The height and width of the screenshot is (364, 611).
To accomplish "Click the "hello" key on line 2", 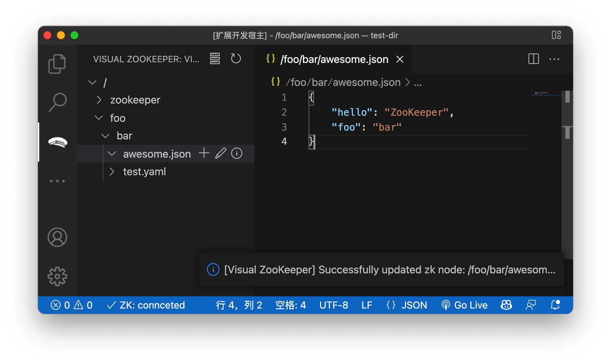I will tap(352, 112).
